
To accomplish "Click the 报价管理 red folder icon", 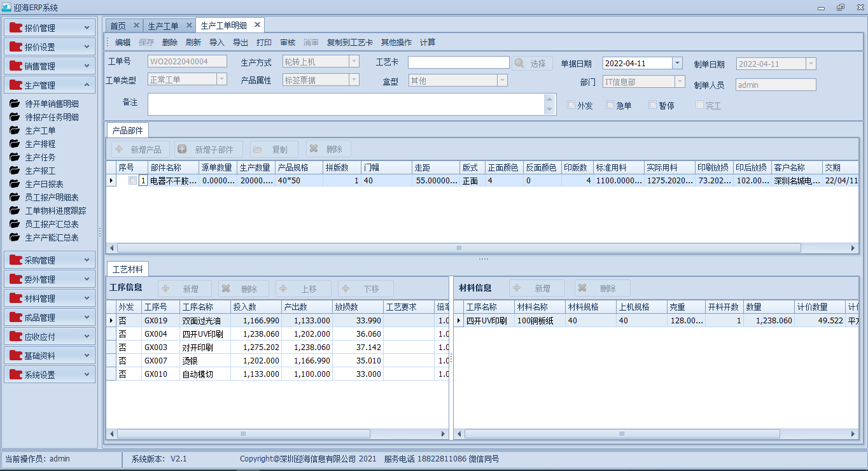I will (16, 28).
